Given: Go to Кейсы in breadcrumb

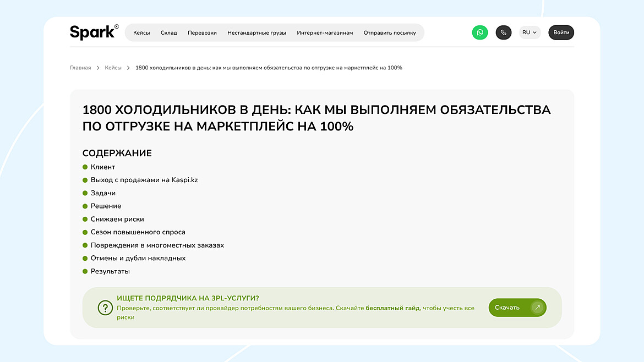Looking at the screenshot, I should click(x=113, y=68).
